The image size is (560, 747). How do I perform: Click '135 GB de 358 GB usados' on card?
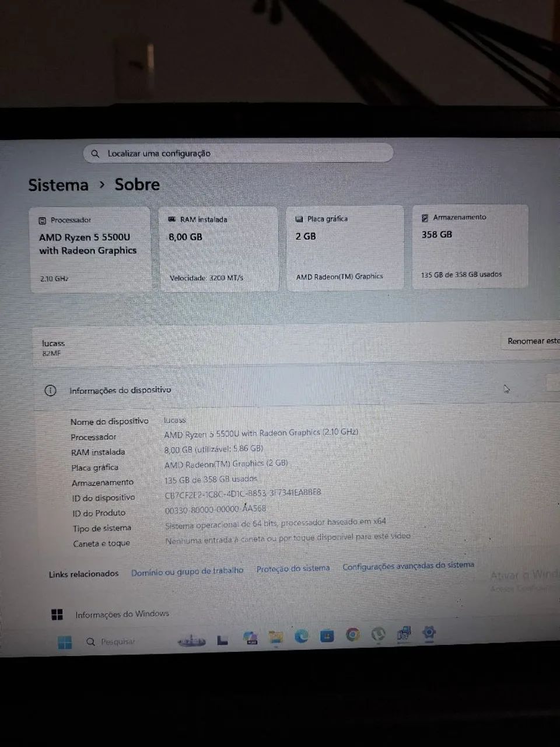coord(461,274)
